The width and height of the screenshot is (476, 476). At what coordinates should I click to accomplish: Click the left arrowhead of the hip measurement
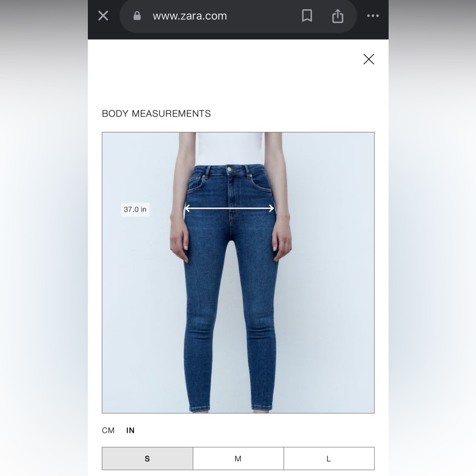(x=187, y=208)
